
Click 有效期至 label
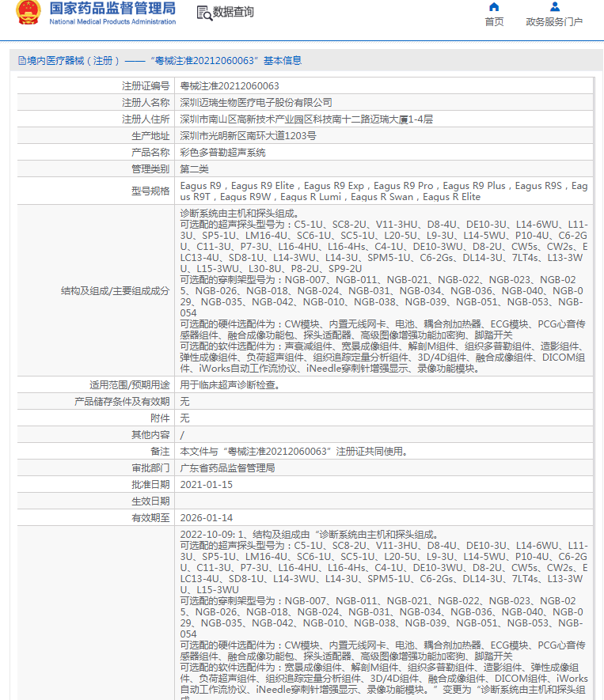point(150,517)
